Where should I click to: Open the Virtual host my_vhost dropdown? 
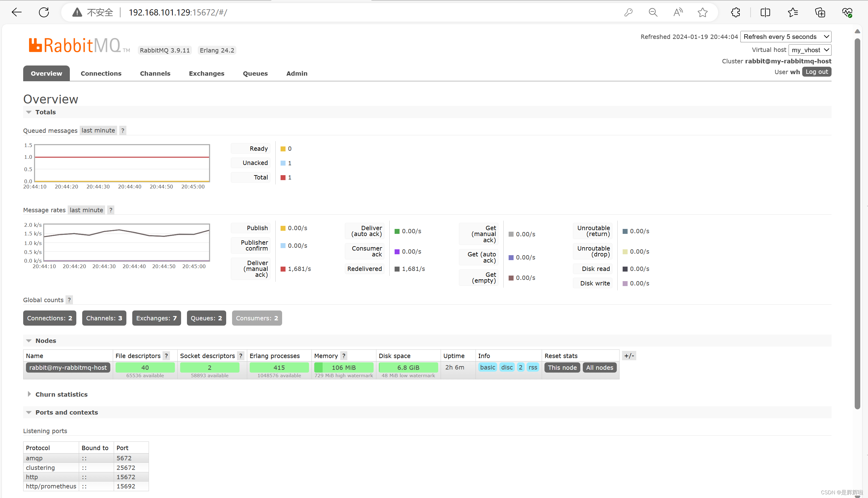click(810, 50)
